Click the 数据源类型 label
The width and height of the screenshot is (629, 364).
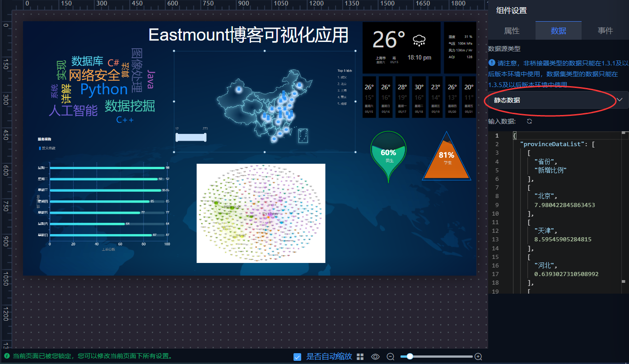(504, 49)
